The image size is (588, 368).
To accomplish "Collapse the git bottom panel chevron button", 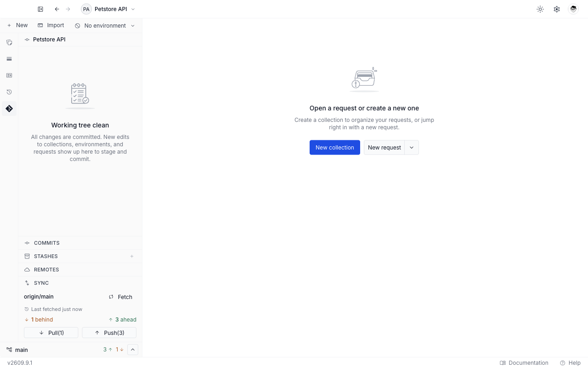I will coord(132,350).
